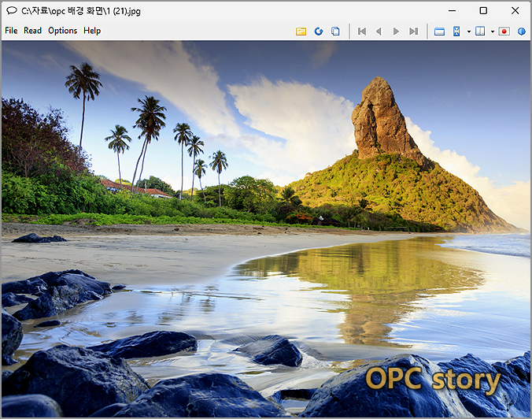Click the window view mode icon
The image size is (532, 419).
click(x=439, y=32)
